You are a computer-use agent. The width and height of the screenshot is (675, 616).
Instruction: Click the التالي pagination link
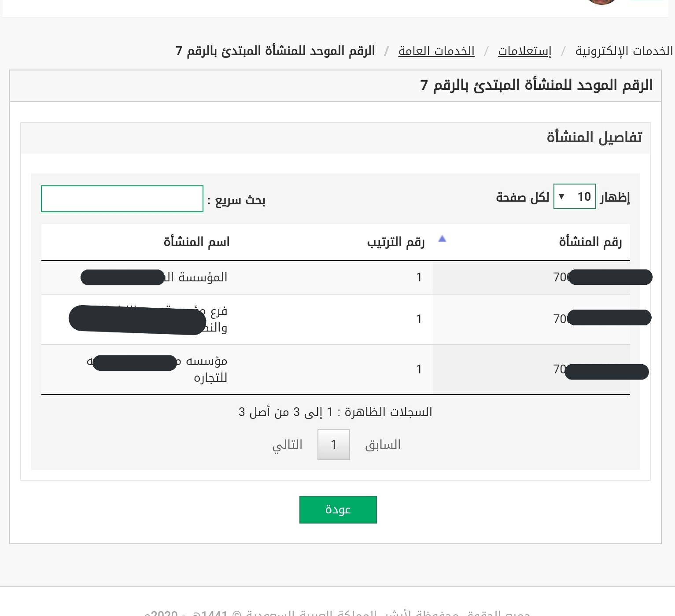point(287,445)
